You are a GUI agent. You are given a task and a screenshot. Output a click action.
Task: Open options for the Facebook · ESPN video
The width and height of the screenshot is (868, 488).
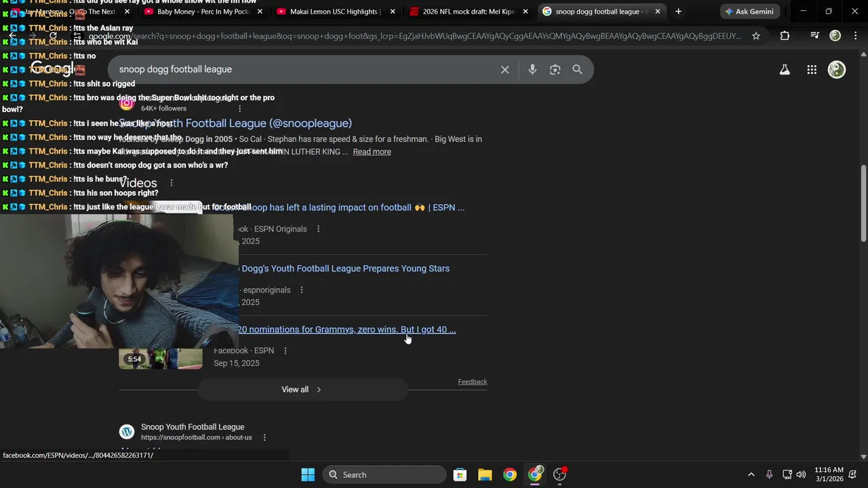pos(285,351)
